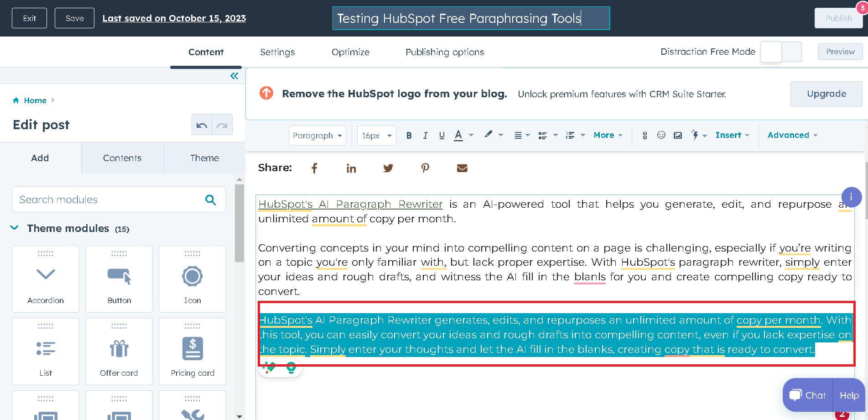Open the emoji picker
This screenshot has height=420, width=868.
pos(661,135)
